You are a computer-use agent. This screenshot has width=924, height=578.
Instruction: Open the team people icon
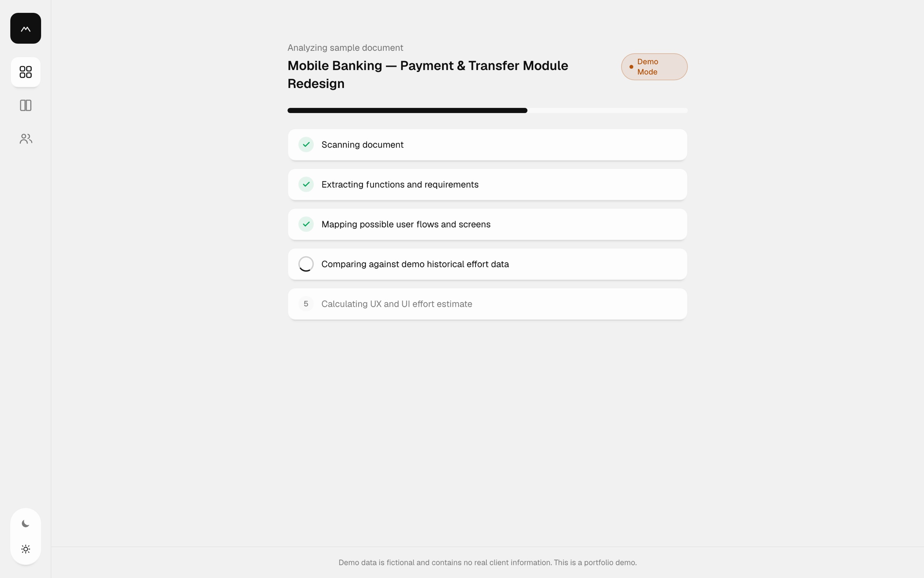(x=25, y=139)
